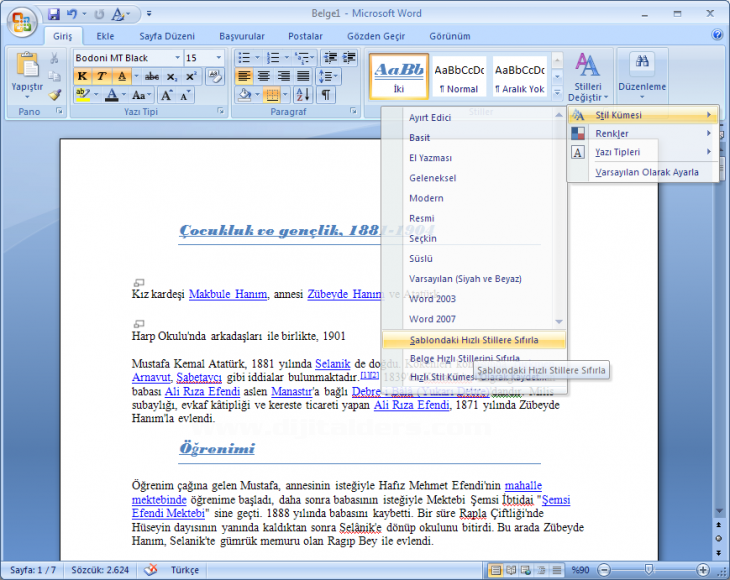Select the Word 2003 style set

point(432,299)
